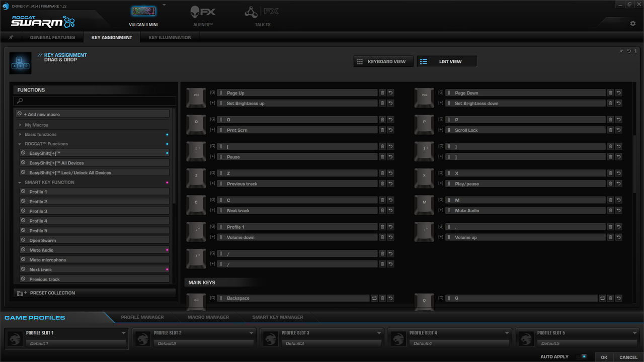Select Easy-Shift[+] Lock/Unlock All Devices function

(94, 172)
